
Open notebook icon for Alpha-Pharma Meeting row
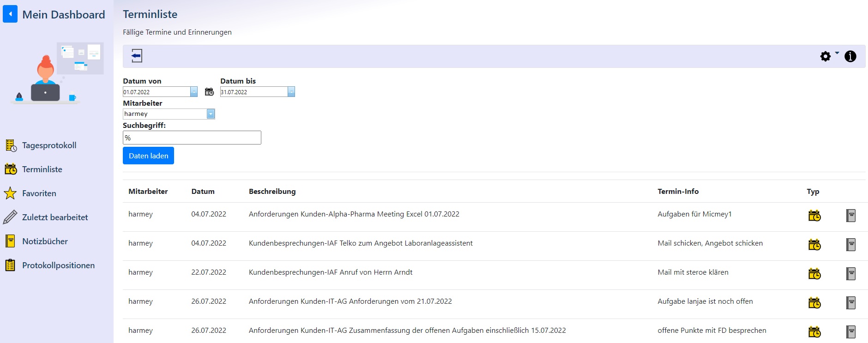tap(850, 216)
